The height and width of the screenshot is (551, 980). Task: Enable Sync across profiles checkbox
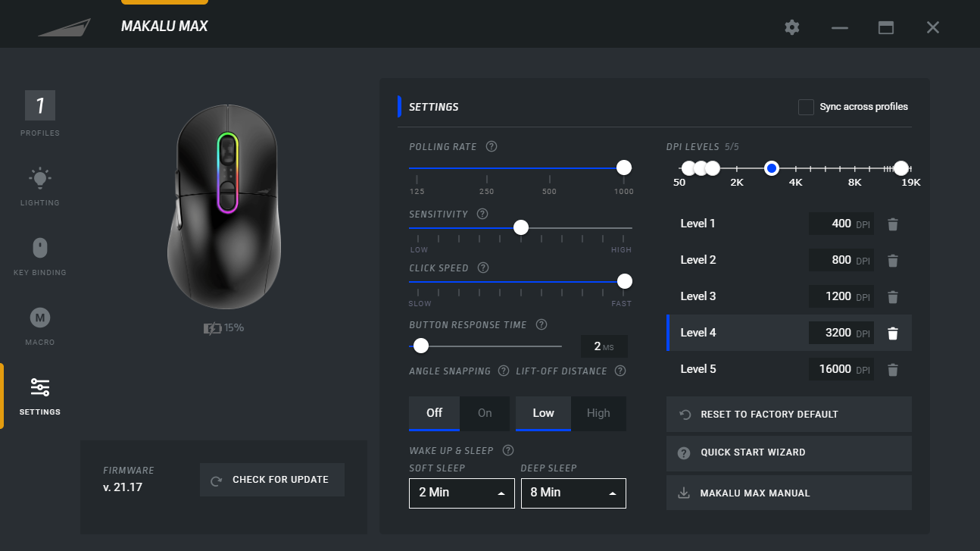[806, 107]
